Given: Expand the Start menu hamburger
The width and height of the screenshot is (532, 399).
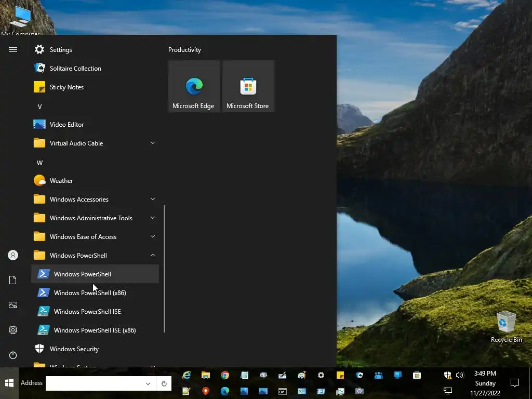Looking at the screenshot, I should click(13, 50).
